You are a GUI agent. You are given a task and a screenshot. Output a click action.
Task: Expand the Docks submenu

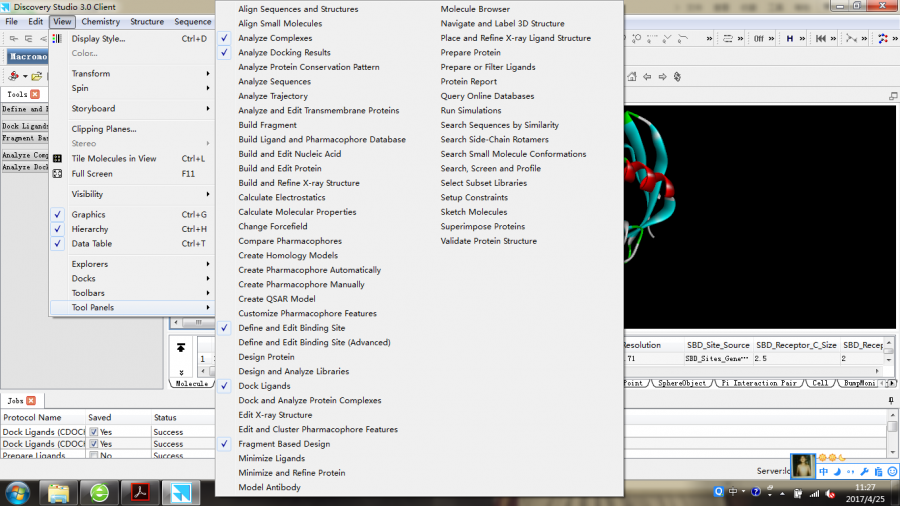[133, 278]
